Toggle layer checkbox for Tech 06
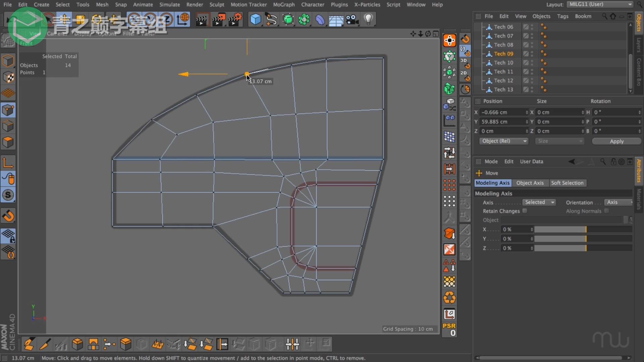 [526, 27]
